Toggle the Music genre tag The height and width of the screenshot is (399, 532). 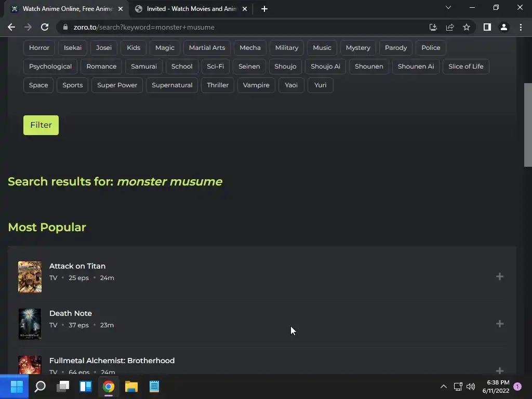click(322, 48)
